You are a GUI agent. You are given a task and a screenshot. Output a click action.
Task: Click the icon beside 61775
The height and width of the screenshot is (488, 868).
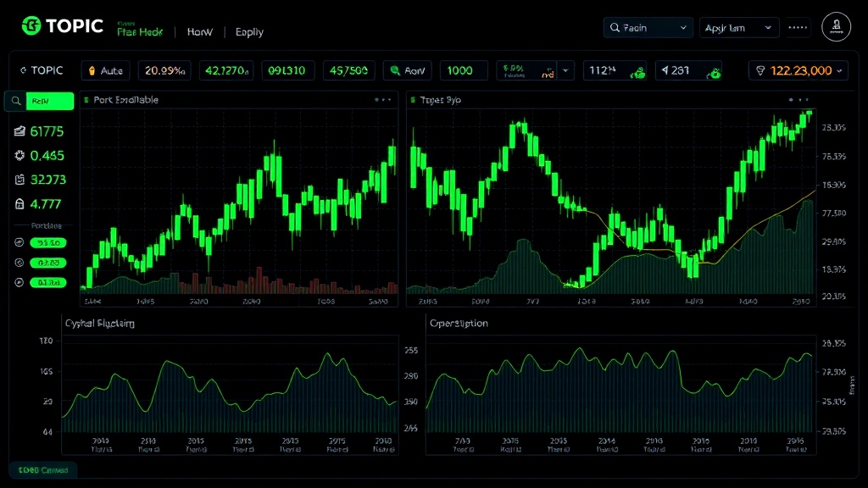click(x=19, y=131)
